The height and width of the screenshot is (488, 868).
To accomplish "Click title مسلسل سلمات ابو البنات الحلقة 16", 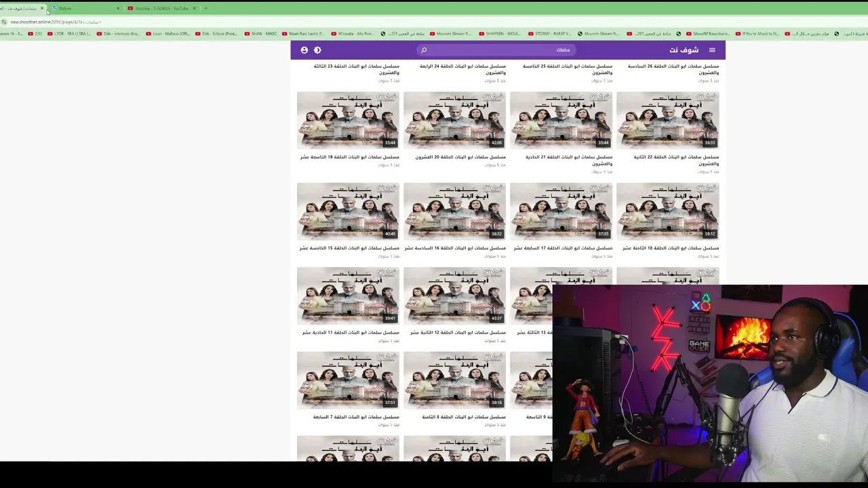I will [455, 248].
